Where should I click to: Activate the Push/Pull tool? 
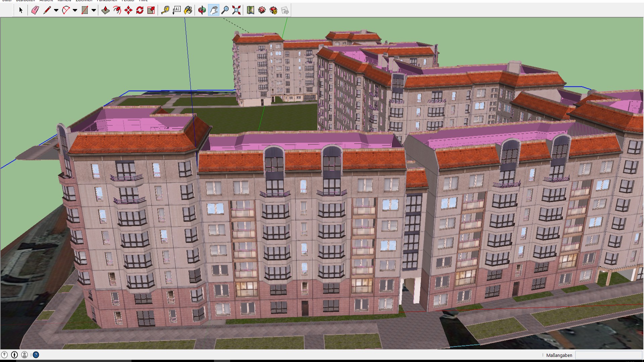coord(105,10)
